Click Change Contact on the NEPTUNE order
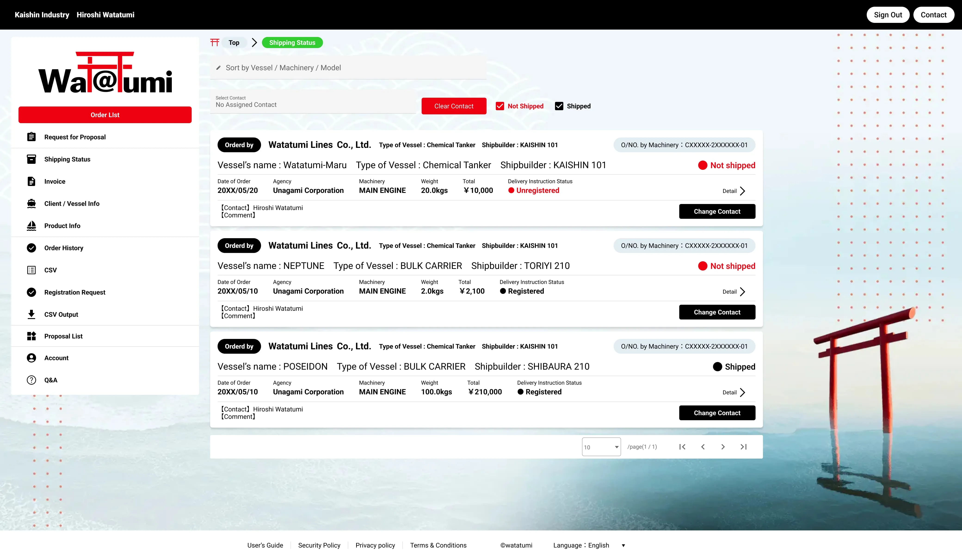Viewport: 962px width, 560px height. point(717,312)
